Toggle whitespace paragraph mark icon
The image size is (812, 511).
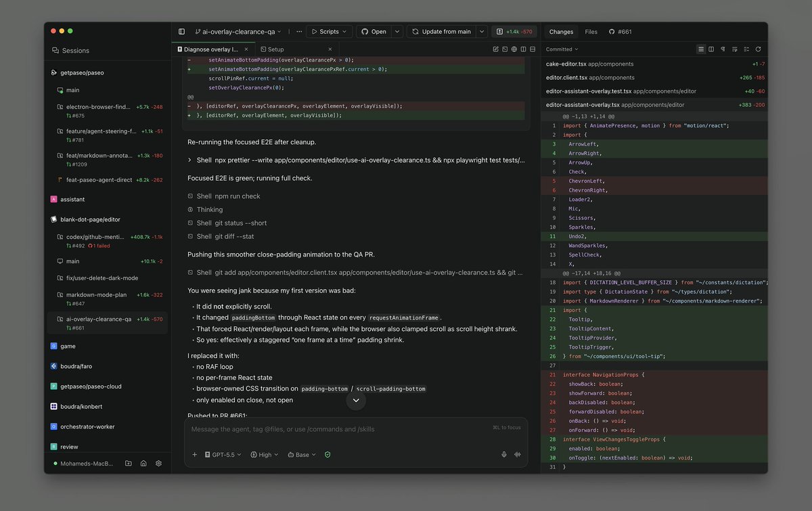pos(723,49)
